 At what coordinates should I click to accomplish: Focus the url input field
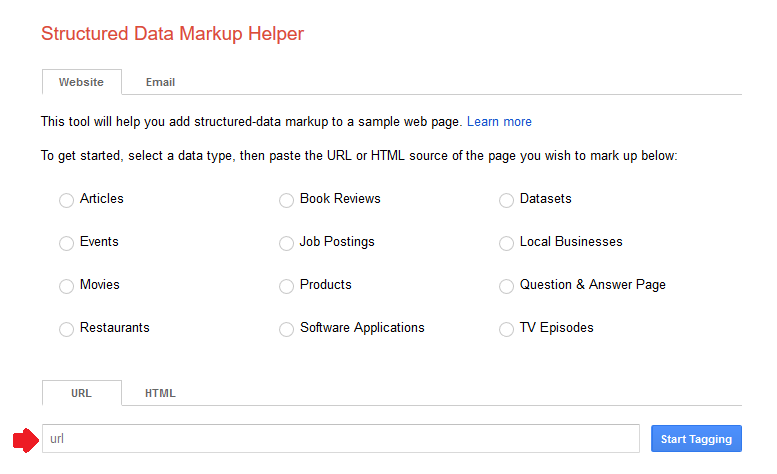click(x=341, y=439)
